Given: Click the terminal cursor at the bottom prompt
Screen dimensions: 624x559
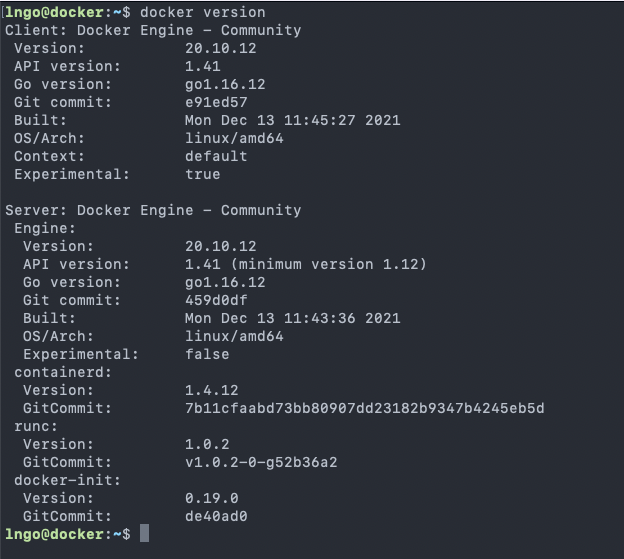Looking at the screenshot, I should point(145,535).
